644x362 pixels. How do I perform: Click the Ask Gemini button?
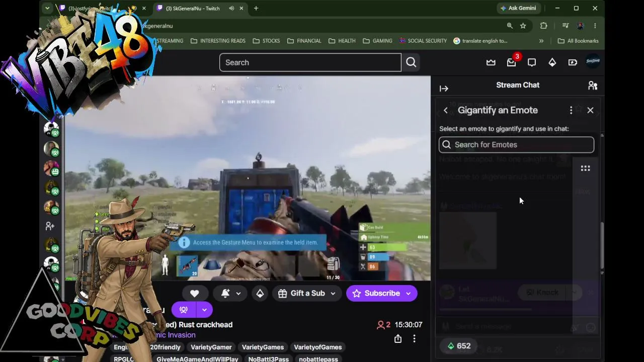pos(518,8)
